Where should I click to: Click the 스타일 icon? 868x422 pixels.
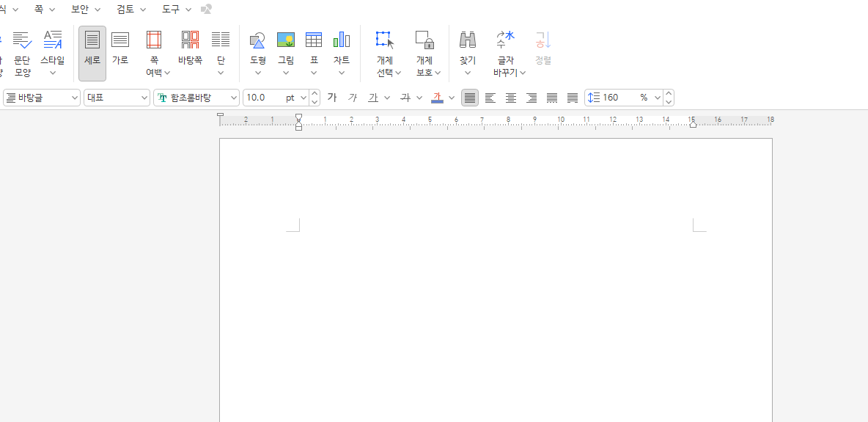pyautogui.click(x=53, y=41)
